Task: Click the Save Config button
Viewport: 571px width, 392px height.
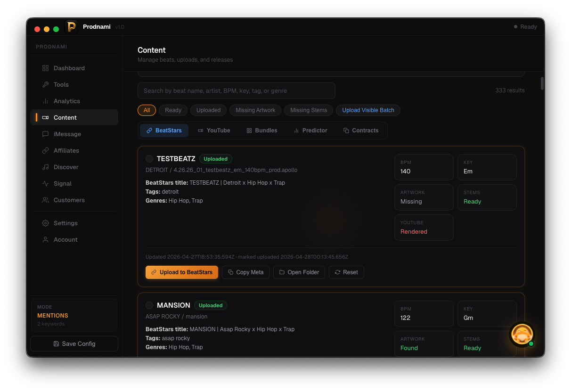Action: point(74,343)
